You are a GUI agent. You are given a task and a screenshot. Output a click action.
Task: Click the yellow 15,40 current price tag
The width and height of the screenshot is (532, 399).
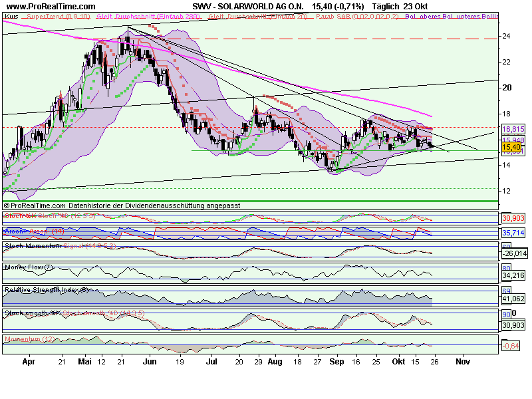click(x=511, y=147)
